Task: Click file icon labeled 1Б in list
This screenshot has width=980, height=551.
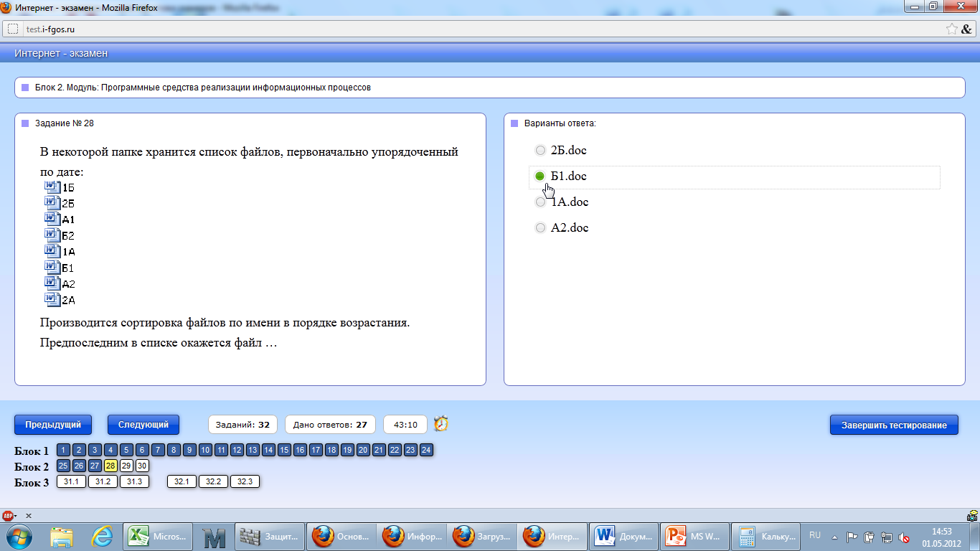Action: pyautogui.click(x=52, y=187)
